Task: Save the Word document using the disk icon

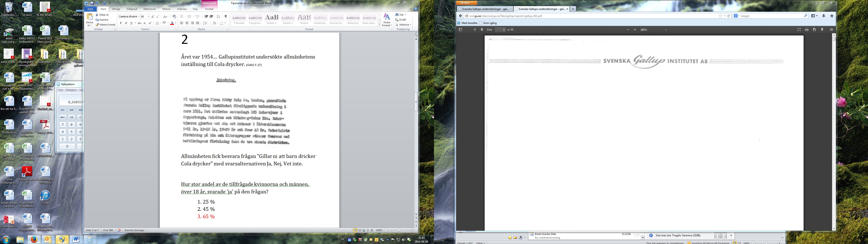Action: [92, 3]
